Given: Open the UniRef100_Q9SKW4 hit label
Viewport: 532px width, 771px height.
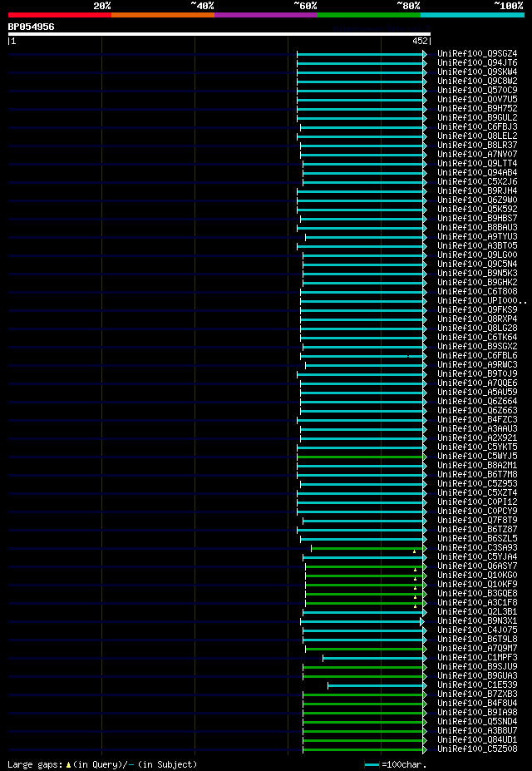Looking at the screenshot, I should 477,72.
